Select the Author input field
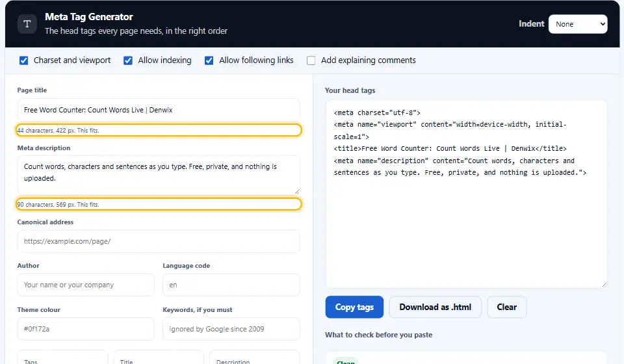 pyautogui.click(x=86, y=285)
